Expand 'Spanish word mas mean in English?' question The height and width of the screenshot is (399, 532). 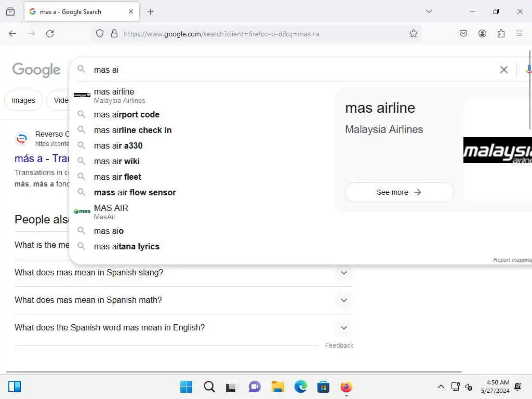pyautogui.click(x=183, y=328)
